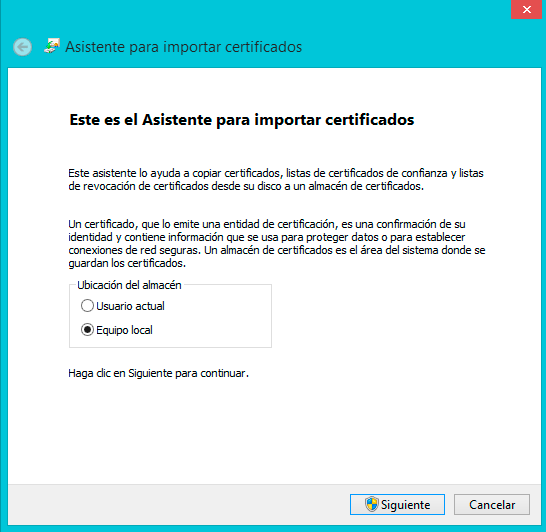Click the paragraph starting 'Un certificado, que lo emite'
This screenshot has width=546, height=532.
[x=277, y=243]
